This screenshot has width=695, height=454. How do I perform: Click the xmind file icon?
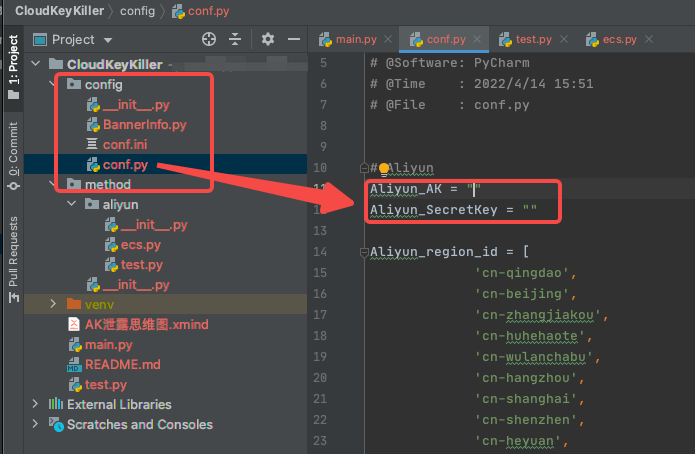(74, 325)
